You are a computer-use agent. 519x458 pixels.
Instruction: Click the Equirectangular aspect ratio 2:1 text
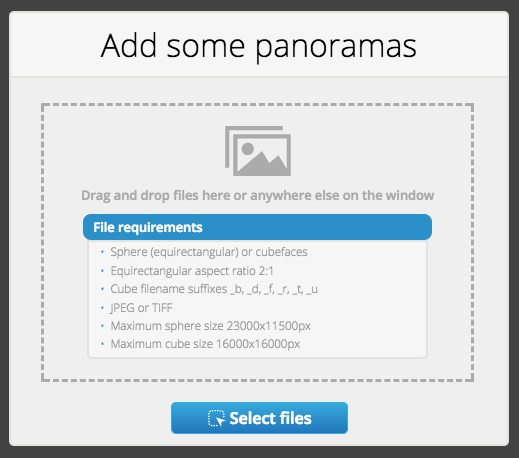coord(192,271)
